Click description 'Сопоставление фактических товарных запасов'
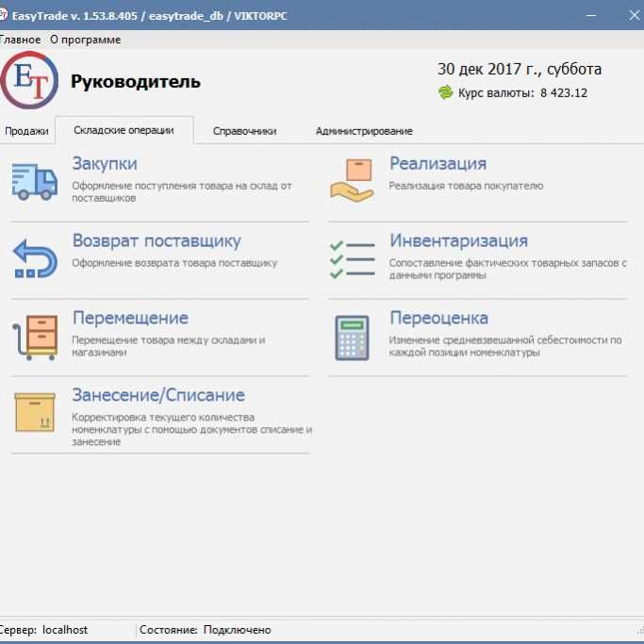Viewport: 644px width, 644px height. 507,269
